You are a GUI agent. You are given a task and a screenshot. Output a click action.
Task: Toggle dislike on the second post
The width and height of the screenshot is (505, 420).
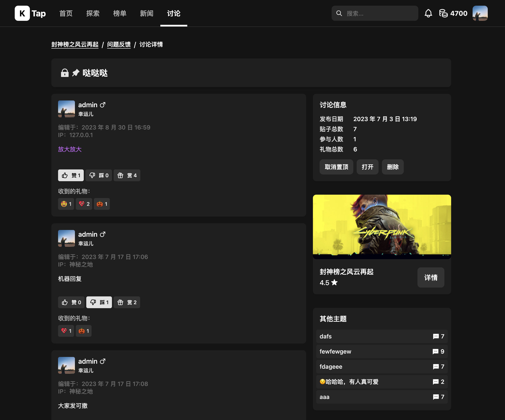pos(99,302)
